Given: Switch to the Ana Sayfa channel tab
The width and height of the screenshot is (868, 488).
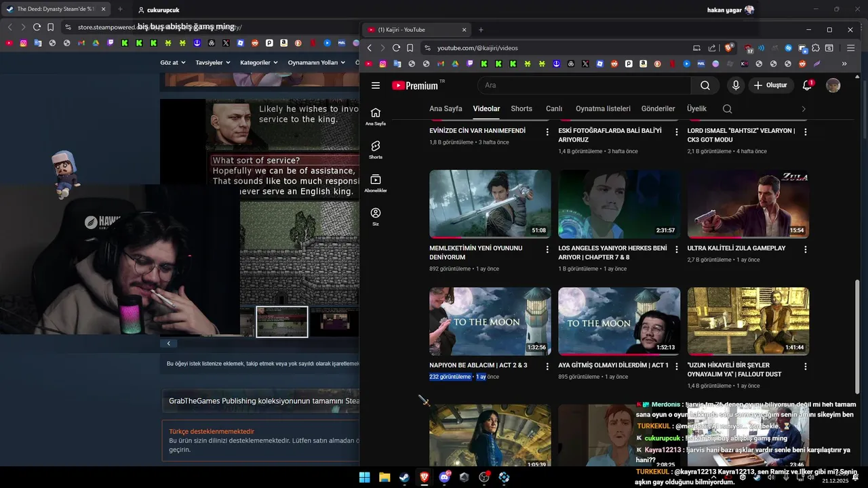Looking at the screenshot, I should (446, 108).
